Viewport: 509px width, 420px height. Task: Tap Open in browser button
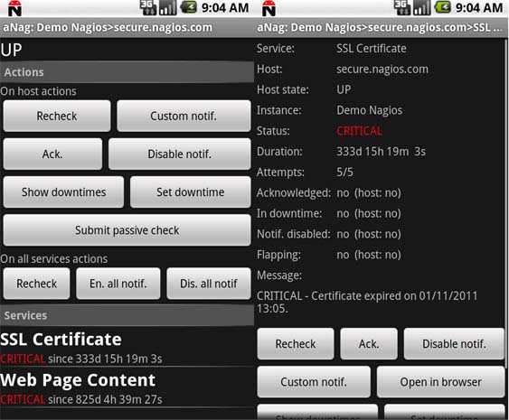click(440, 382)
